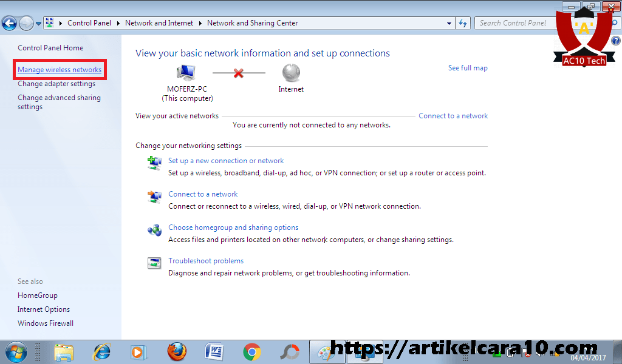The width and height of the screenshot is (622, 364).
Task: Click the Microsoft Word taskbar icon
Action: 214,351
